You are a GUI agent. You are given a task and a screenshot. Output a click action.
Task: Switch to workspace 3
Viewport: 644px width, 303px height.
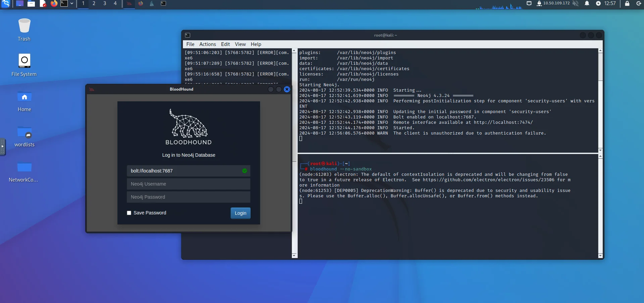pos(105,3)
